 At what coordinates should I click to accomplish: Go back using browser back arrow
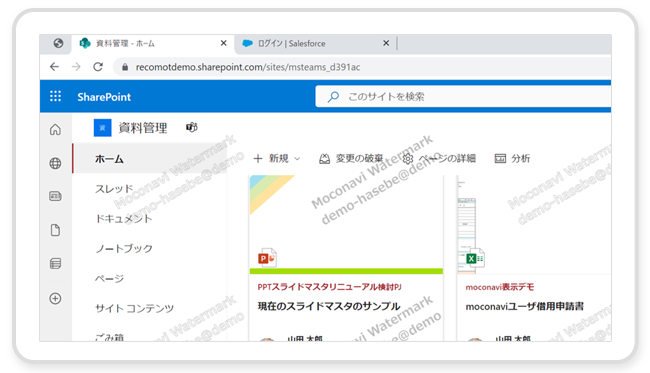(54, 67)
